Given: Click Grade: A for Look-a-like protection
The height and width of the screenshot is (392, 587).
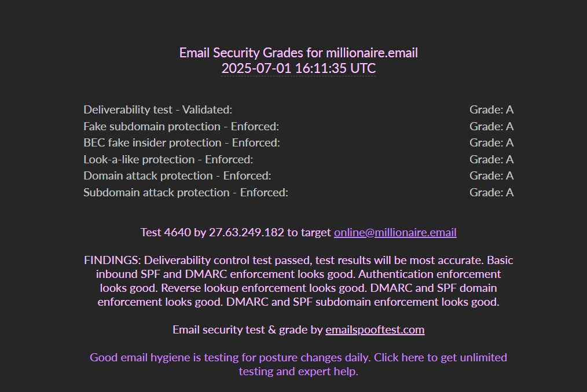Looking at the screenshot, I should coord(491,159).
